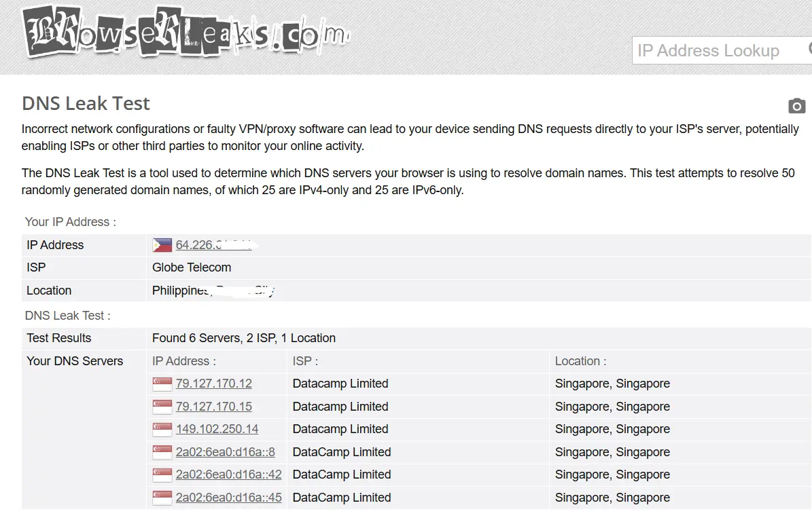Click the Singapore flag beside 79.127.170.15
812x520 pixels.
pos(162,407)
